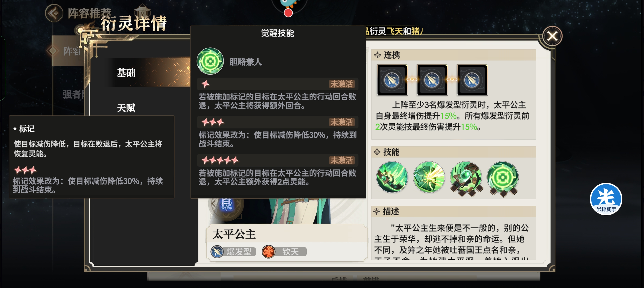Tap the 钦天 faction tag

coord(284,252)
